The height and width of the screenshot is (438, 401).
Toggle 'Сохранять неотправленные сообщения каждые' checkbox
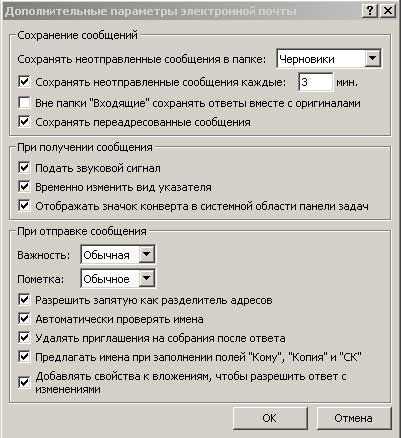point(24,82)
